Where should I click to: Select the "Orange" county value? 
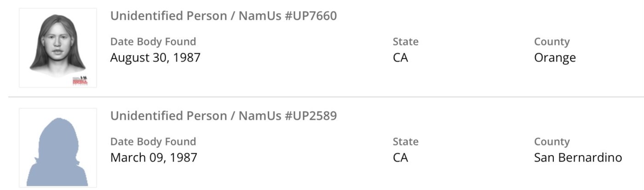tap(555, 58)
